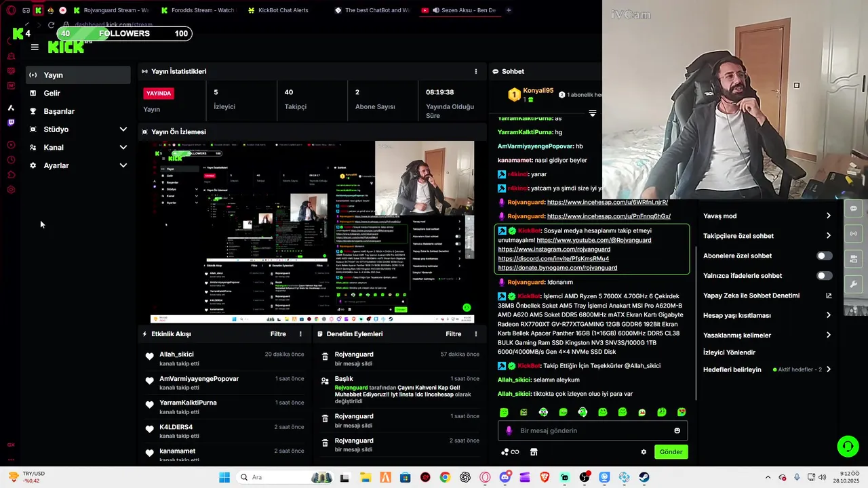Select İzleyici Yönlendir option
The image size is (868, 488).
[729, 352]
